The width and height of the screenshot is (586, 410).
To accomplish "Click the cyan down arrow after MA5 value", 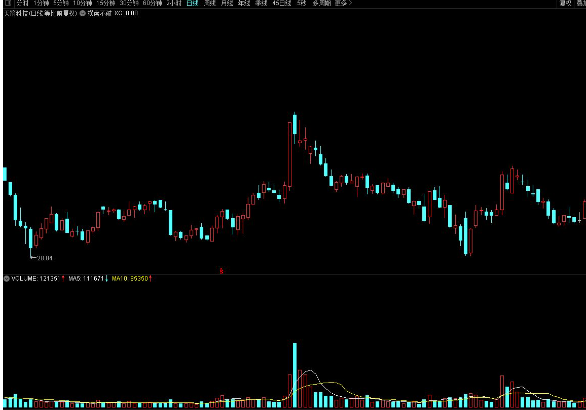I will 107,278.
